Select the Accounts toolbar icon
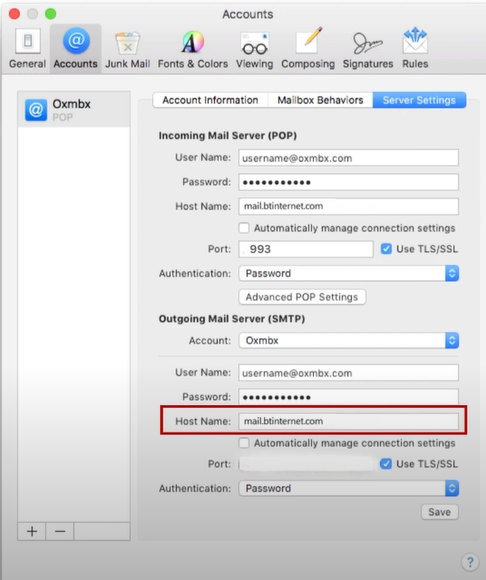The image size is (486, 580). point(75,48)
